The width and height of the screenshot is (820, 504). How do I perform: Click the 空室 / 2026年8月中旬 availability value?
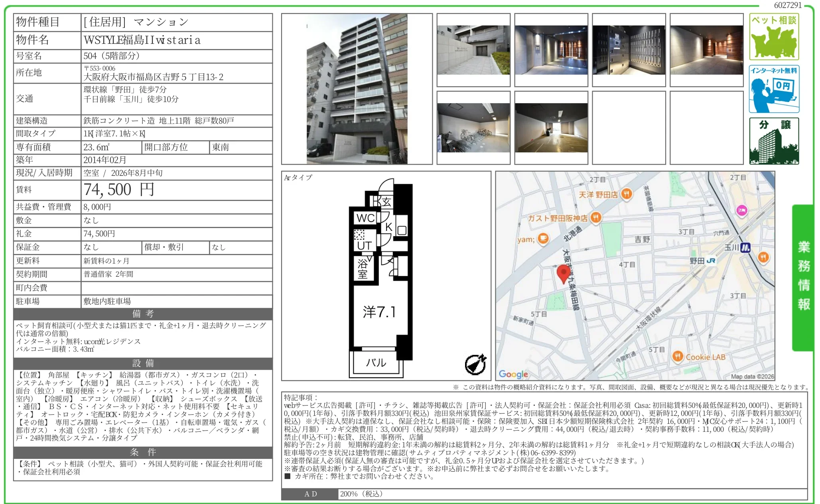[123, 173]
